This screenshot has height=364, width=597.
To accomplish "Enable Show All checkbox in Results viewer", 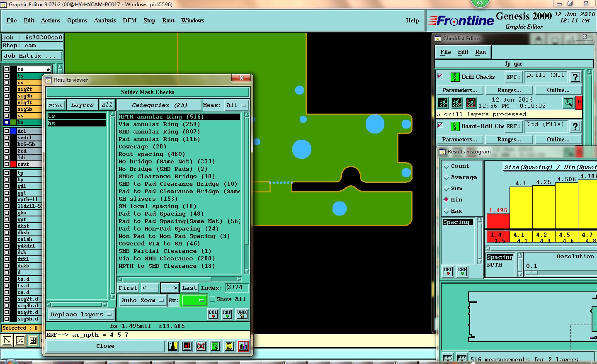I will [213, 299].
